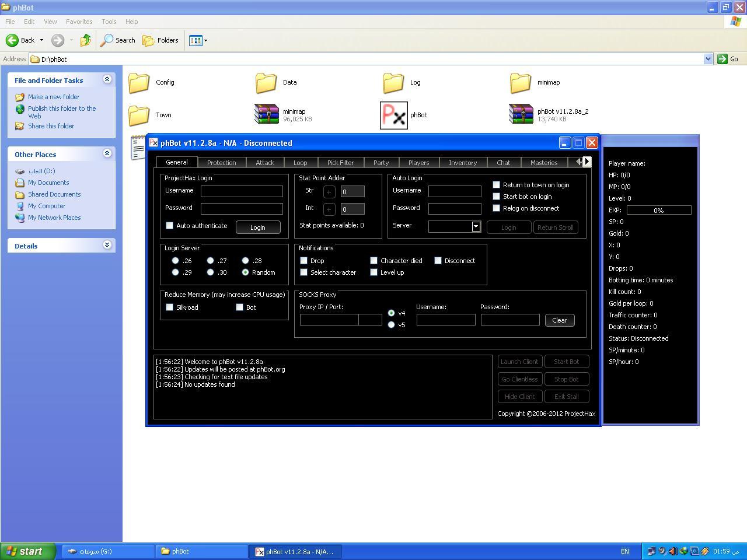
Task: Select the .26 login server radio
Action: click(x=176, y=261)
